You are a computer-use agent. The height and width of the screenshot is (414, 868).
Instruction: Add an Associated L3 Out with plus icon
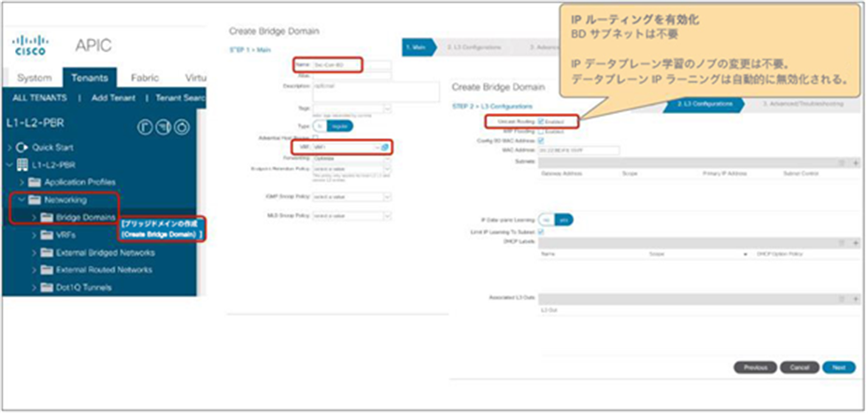856,299
